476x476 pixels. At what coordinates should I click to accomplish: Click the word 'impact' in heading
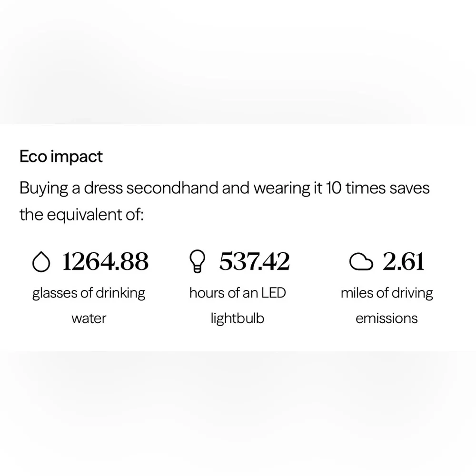(x=77, y=158)
